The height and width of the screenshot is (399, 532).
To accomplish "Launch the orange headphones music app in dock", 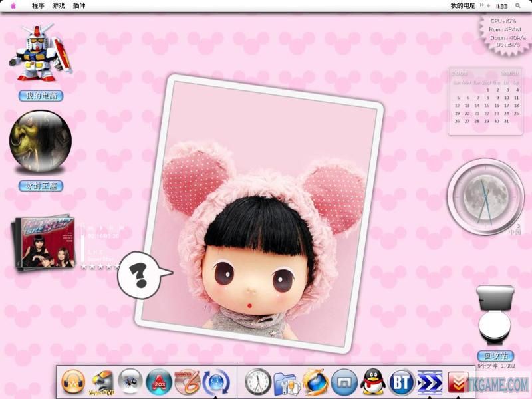I will coord(73,382).
